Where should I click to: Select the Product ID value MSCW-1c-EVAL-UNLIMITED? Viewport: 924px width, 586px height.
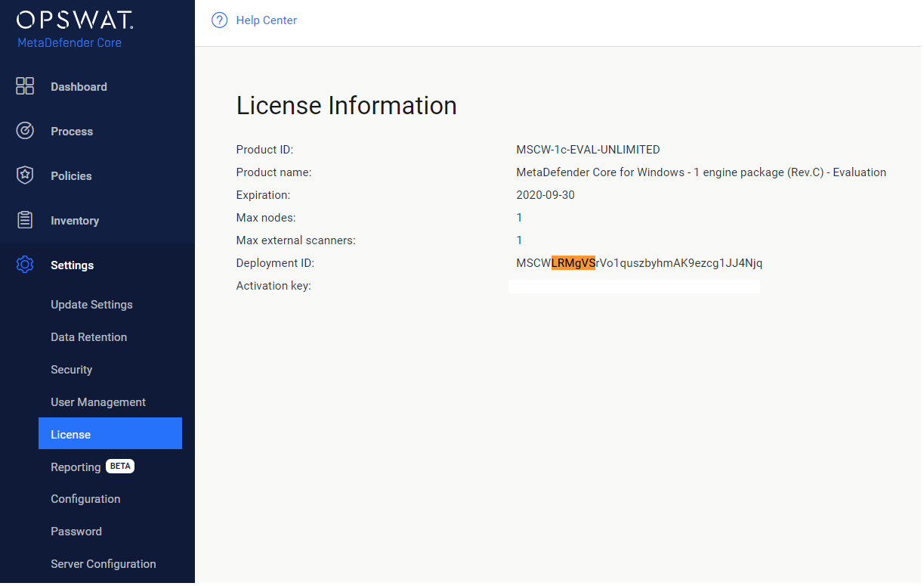(588, 150)
